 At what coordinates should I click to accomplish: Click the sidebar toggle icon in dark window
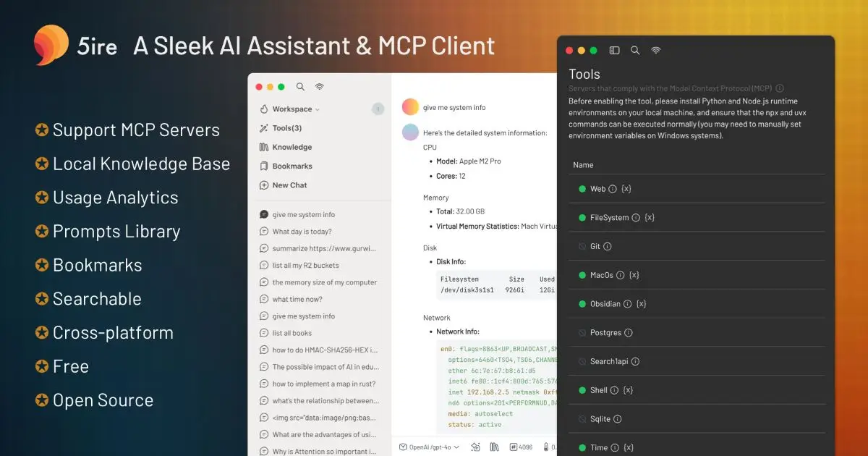point(614,51)
